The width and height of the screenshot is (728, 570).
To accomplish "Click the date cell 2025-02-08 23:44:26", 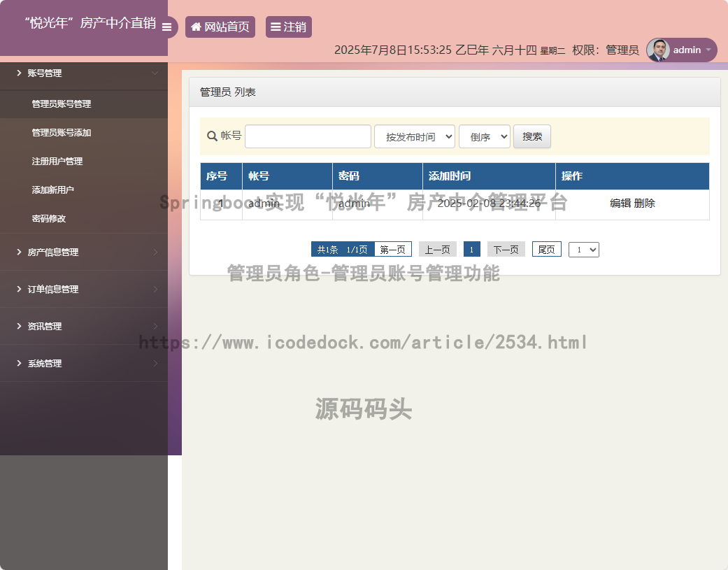I will 490,204.
